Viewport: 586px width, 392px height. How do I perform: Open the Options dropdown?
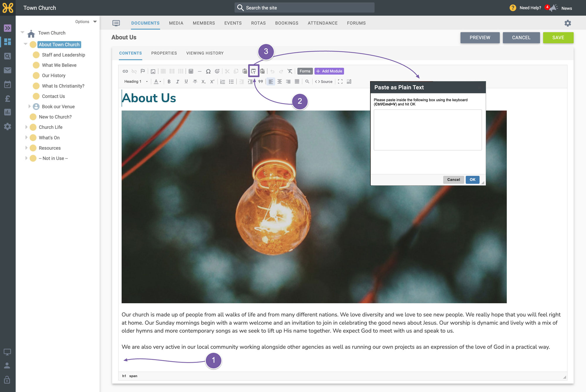click(86, 22)
